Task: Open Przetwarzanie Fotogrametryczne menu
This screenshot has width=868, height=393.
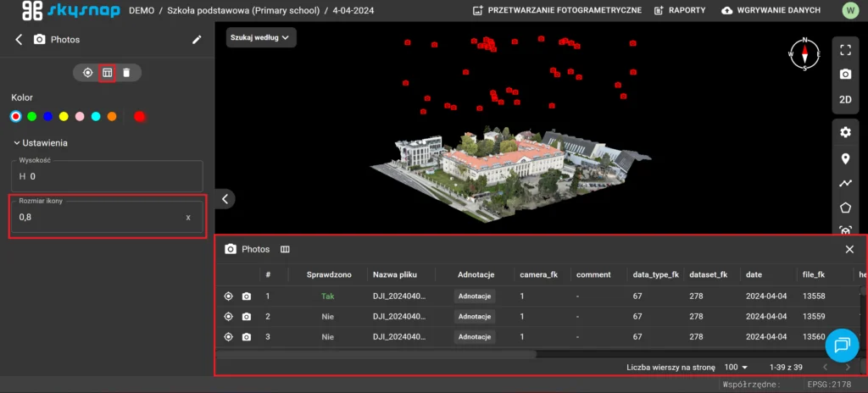Action: (555, 10)
